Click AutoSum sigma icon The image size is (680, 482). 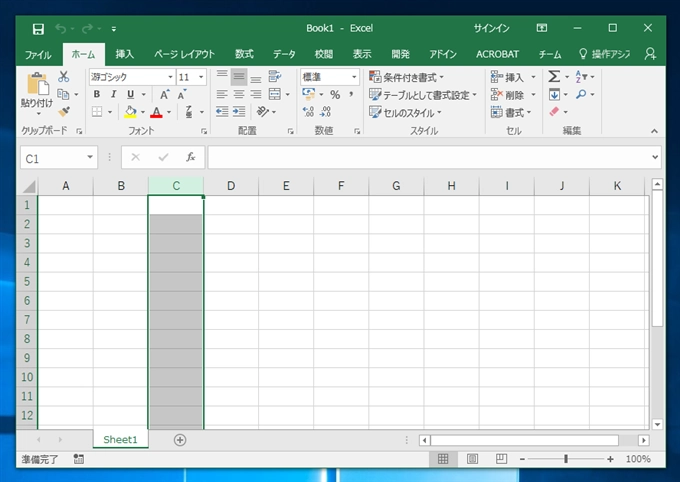tap(554, 77)
